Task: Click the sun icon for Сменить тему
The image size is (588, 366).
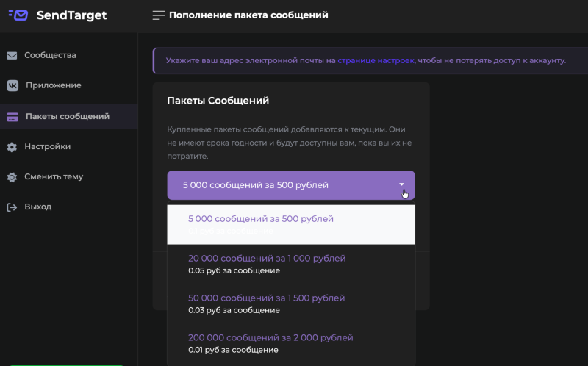Action: pyautogui.click(x=12, y=177)
